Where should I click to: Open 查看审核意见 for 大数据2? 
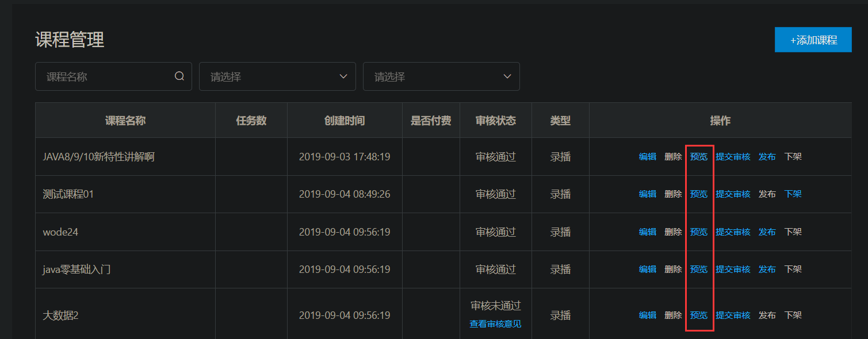495,324
